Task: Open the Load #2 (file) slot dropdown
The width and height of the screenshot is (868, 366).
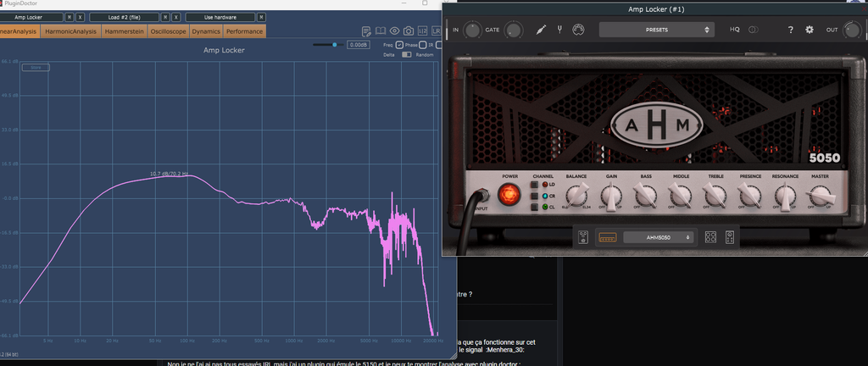Action: 124,17
